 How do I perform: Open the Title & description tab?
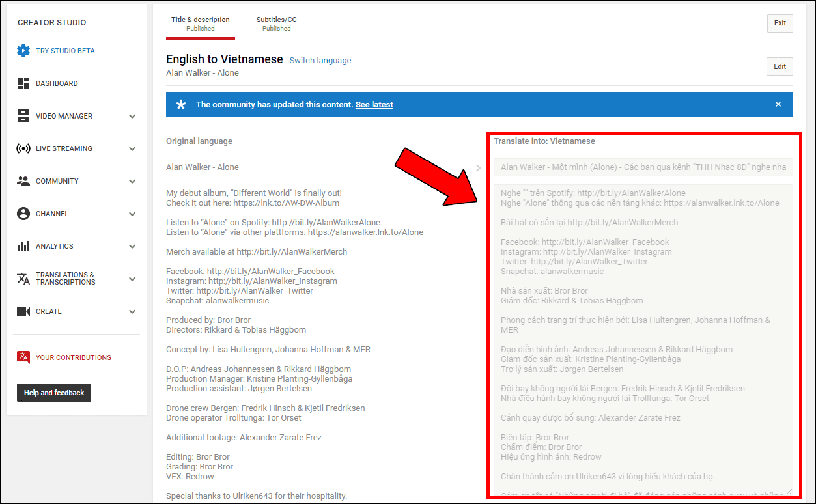[201, 23]
